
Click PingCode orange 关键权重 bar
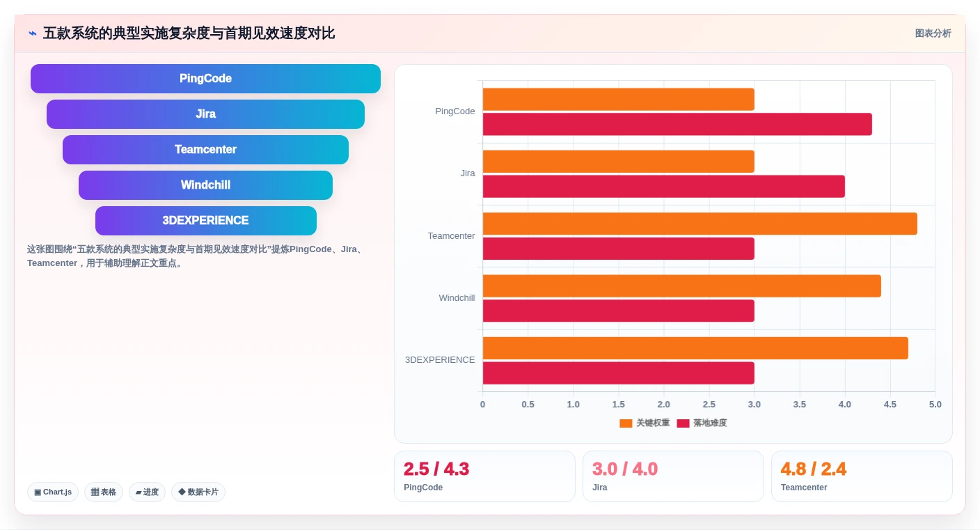tap(618, 99)
